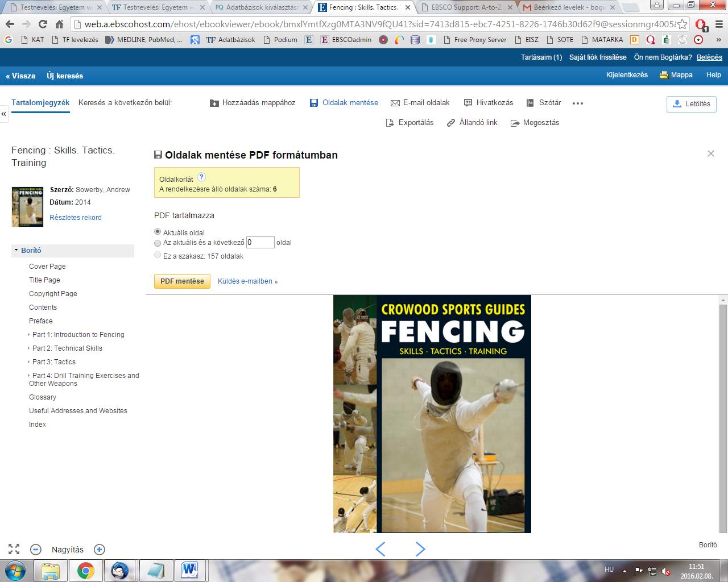728x582 pixels.
Task: Open page limit help question icon
Action: pyautogui.click(x=201, y=177)
